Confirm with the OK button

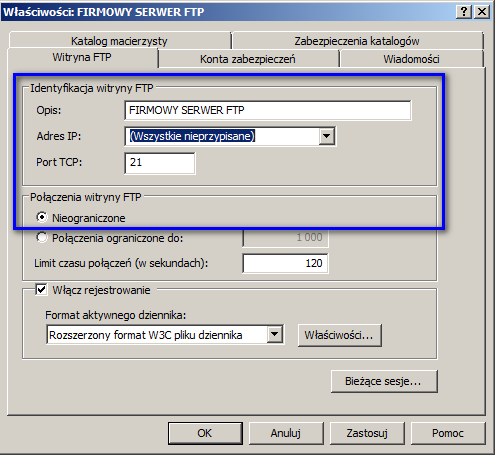click(x=205, y=433)
